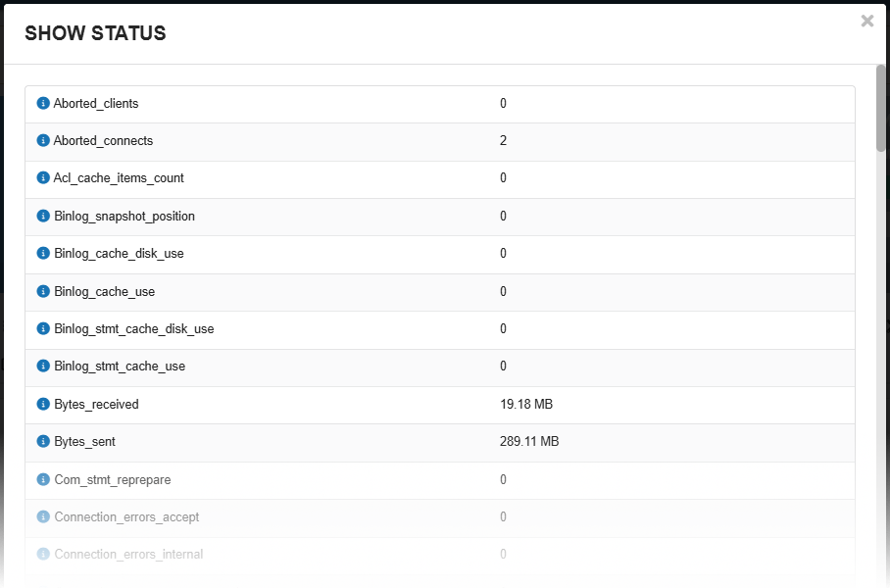890x588 pixels.
Task: Click info icon next to Bytes_sent
Action: coord(43,441)
